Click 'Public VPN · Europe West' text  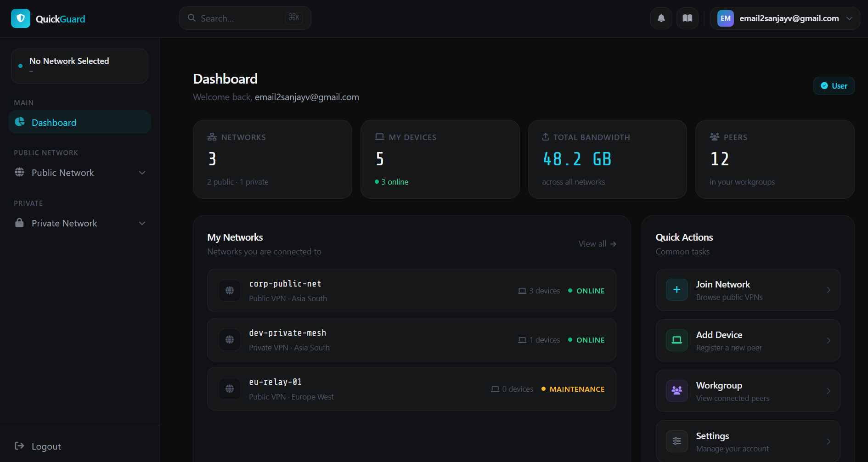[x=291, y=397]
